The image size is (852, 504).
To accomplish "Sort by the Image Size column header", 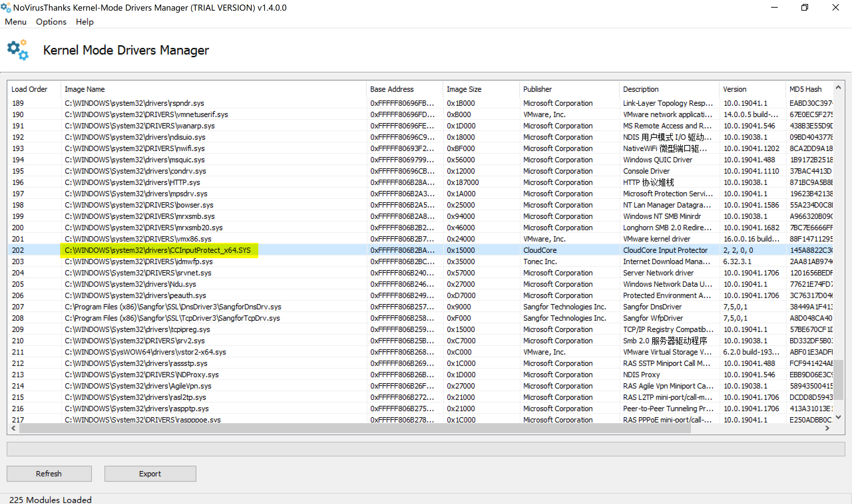I will 481,89.
